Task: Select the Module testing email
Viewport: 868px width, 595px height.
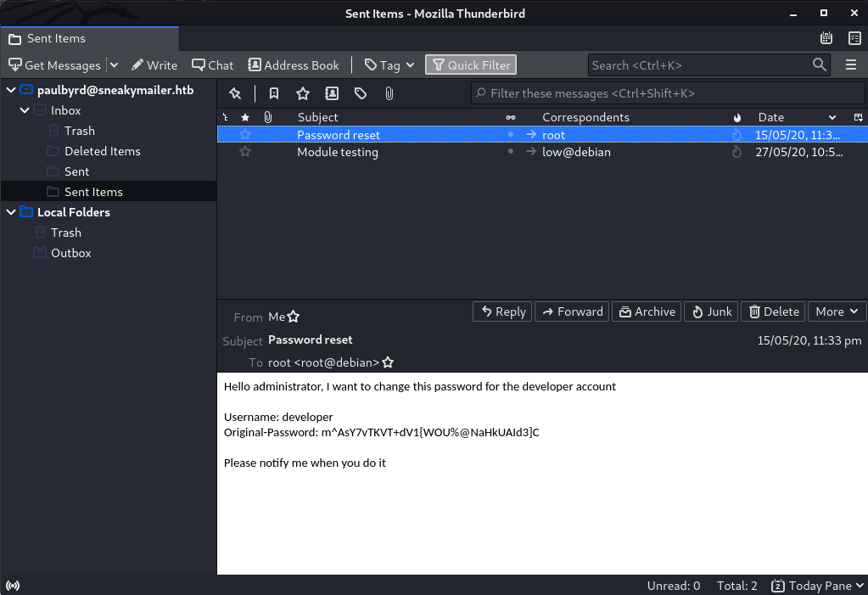Action: click(x=337, y=152)
